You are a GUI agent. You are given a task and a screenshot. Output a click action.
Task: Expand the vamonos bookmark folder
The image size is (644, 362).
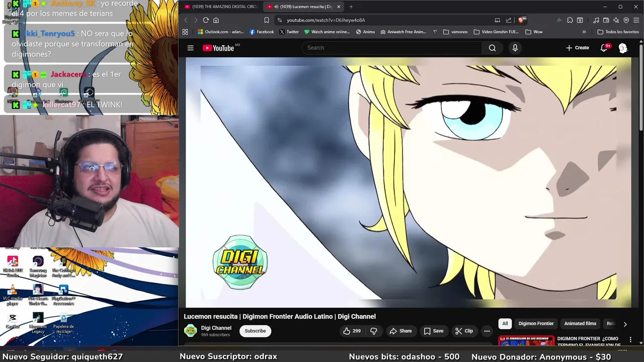455,32
